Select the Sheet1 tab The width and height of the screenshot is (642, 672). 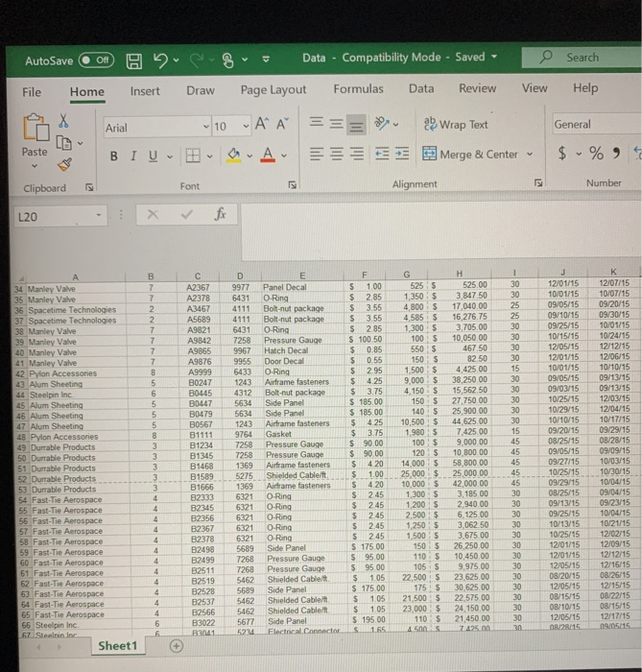point(118,645)
